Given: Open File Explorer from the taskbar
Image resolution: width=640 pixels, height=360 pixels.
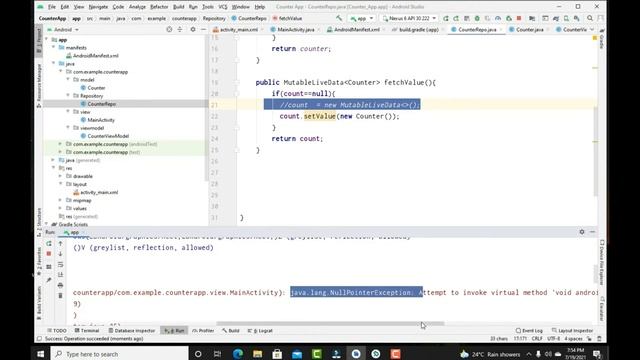Looking at the screenshot, I should [257, 354].
